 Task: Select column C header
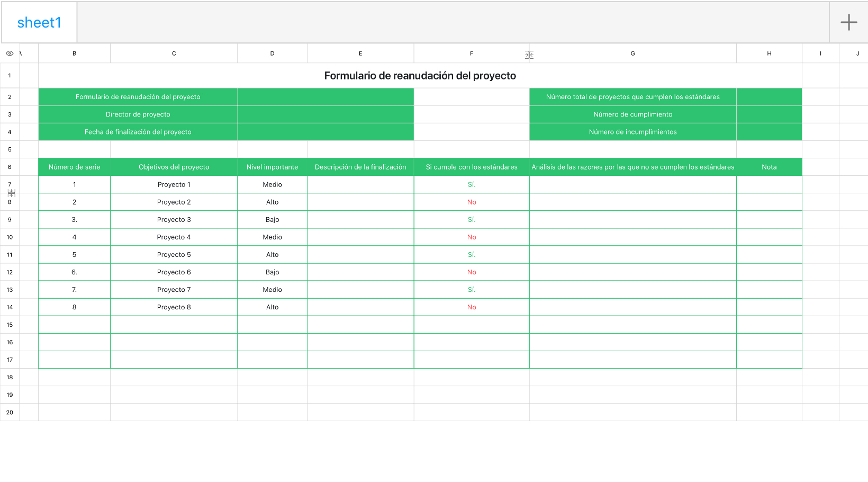(174, 53)
